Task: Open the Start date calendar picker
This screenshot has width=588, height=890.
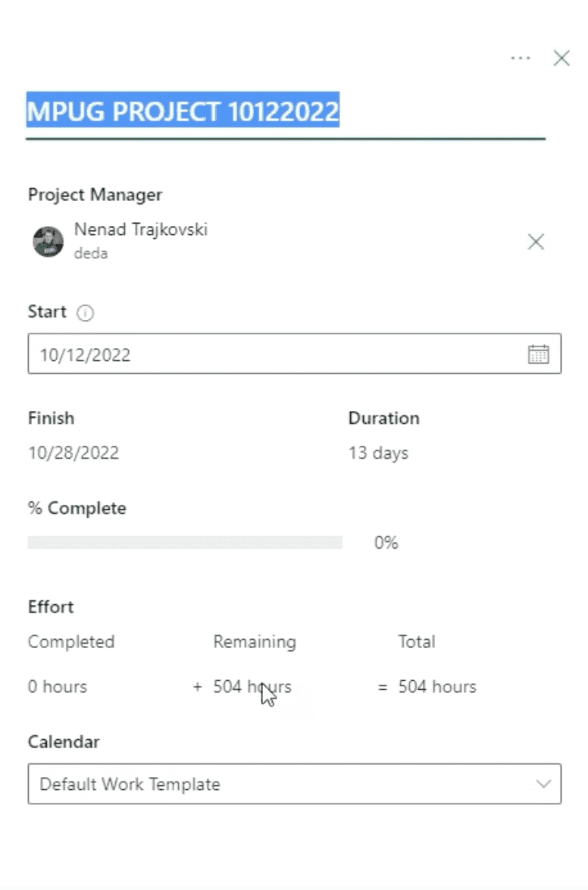Action: tap(538, 354)
